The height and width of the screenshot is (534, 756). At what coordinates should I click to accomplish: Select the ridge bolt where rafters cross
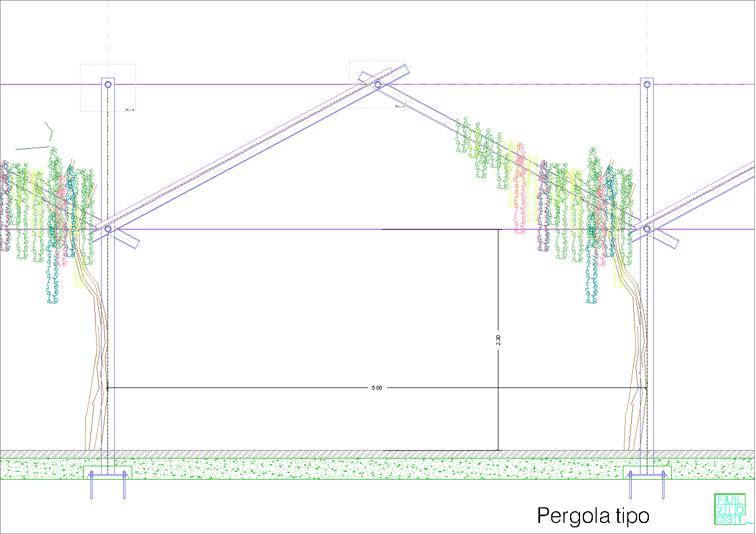(377, 85)
